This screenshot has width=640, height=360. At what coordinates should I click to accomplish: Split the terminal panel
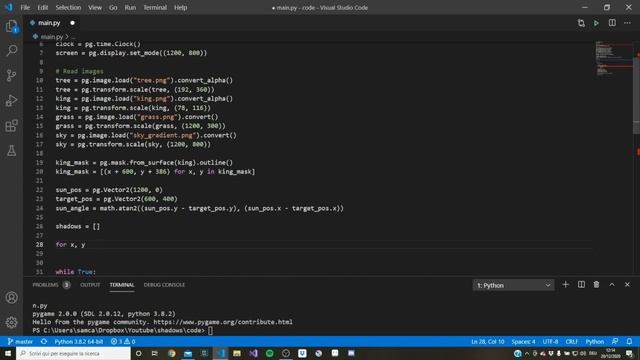pos(581,284)
